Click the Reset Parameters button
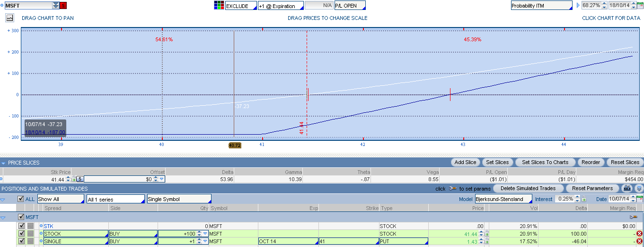 coord(592,188)
